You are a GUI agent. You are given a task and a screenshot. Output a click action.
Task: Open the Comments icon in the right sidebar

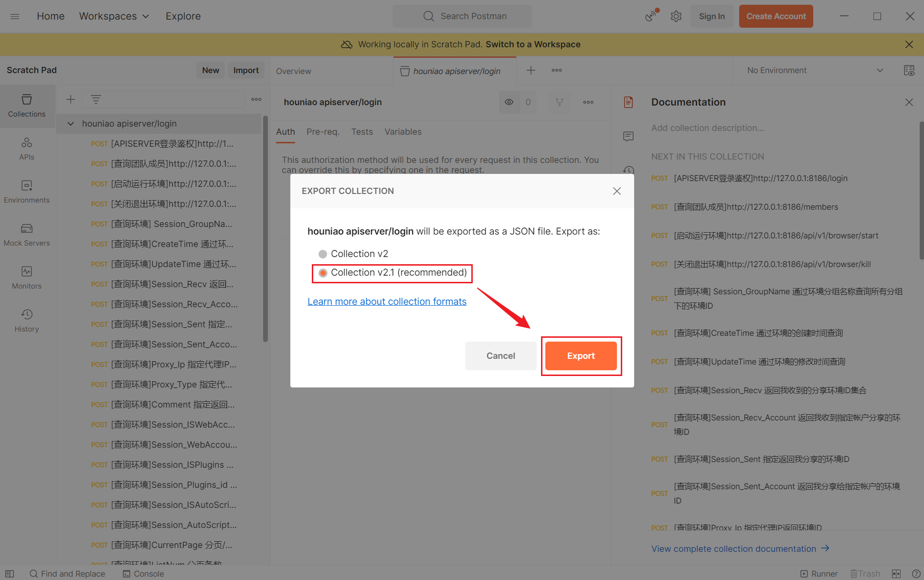(628, 137)
